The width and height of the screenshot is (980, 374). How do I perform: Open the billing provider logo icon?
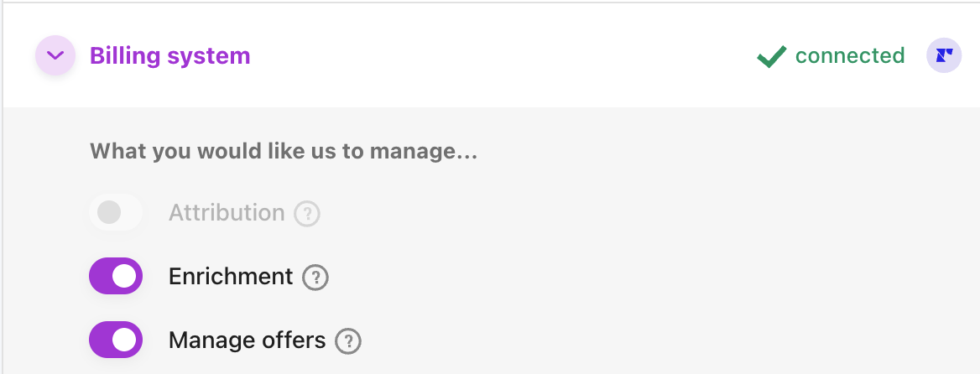[944, 56]
